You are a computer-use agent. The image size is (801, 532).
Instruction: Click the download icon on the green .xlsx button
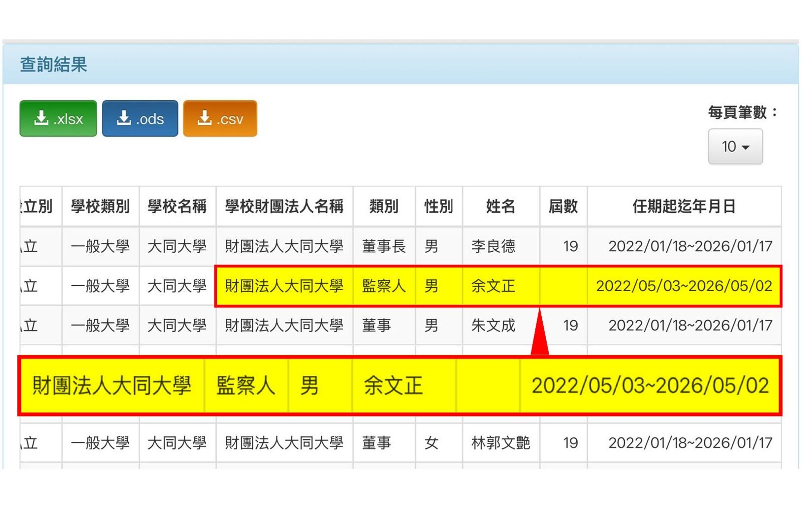[x=41, y=119]
